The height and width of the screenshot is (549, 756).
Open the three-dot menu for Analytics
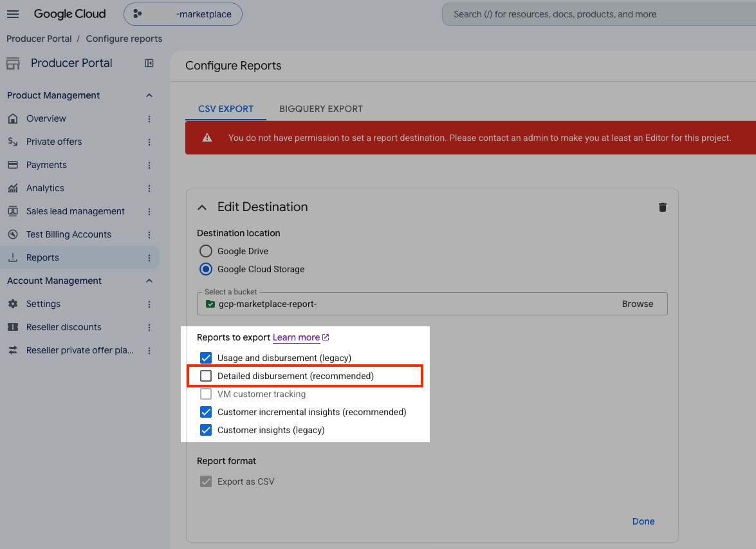point(149,188)
